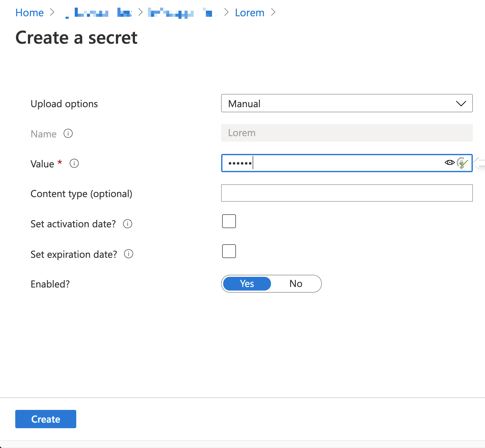Screen dimensions: 485x448
Task: Check the Set activation date checkbox
Action: [229, 221]
